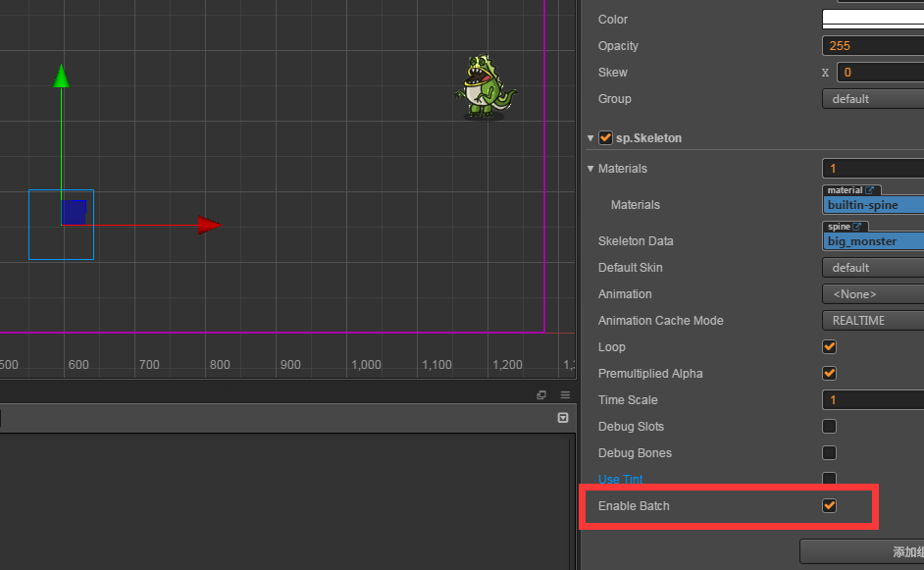Click the green monster sprite in the scene

486,87
